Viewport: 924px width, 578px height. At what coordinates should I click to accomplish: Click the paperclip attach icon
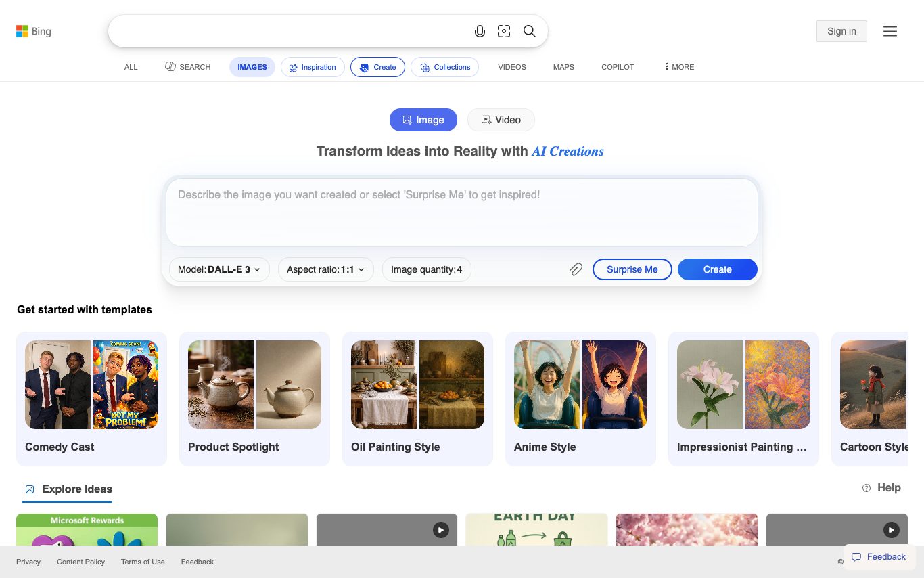point(576,269)
